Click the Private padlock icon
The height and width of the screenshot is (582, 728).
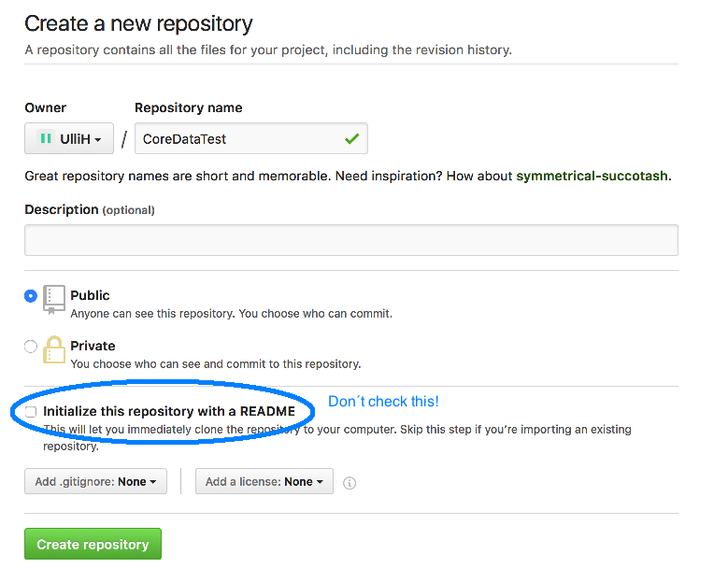(54, 350)
